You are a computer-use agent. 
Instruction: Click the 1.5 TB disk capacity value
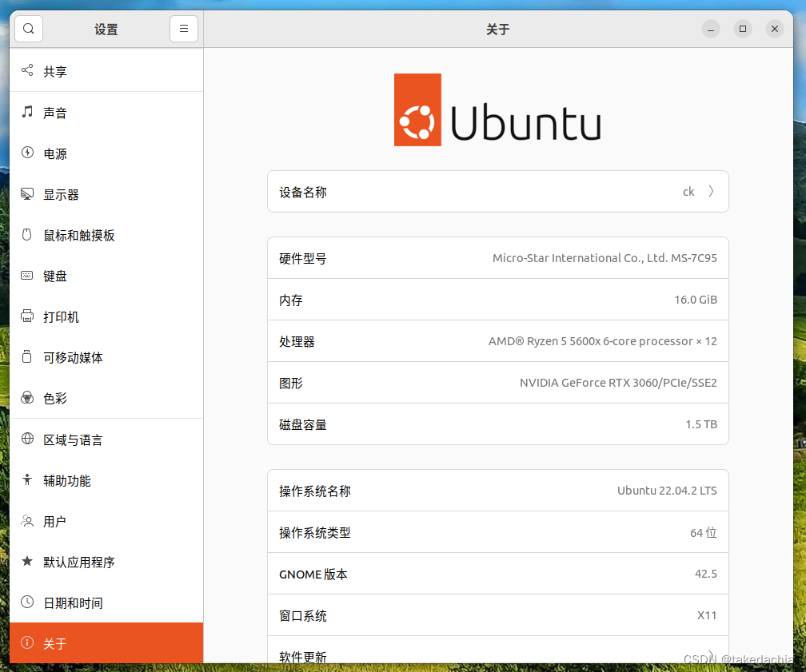click(701, 424)
